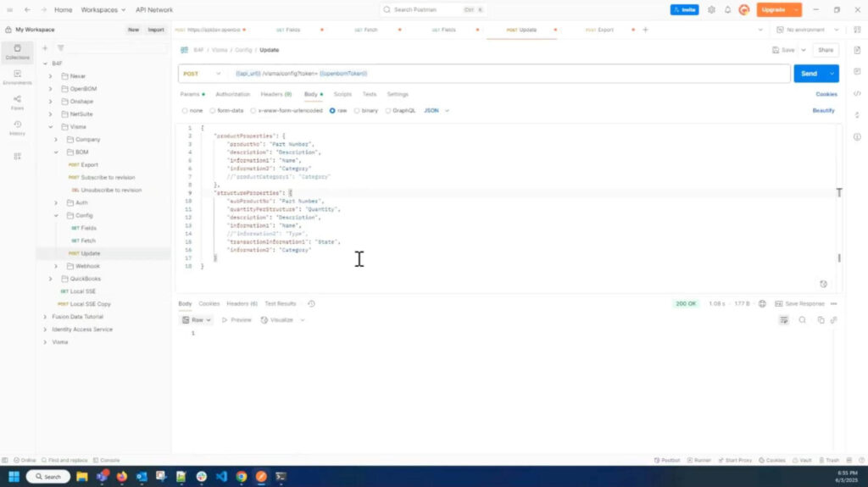Image resolution: width=868 pixels, height=487 pixels.
Task: Expand the Webhook folder
Action: tap(56, 266)
